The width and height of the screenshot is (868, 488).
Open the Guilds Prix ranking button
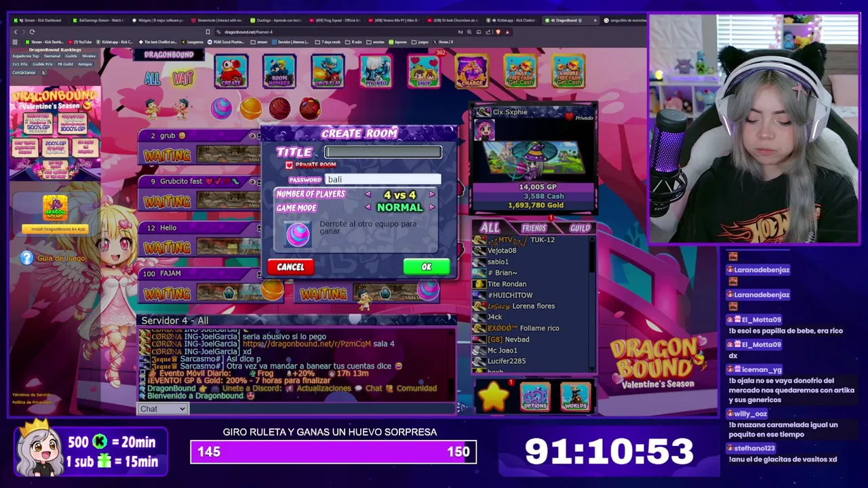click(43, 64)
